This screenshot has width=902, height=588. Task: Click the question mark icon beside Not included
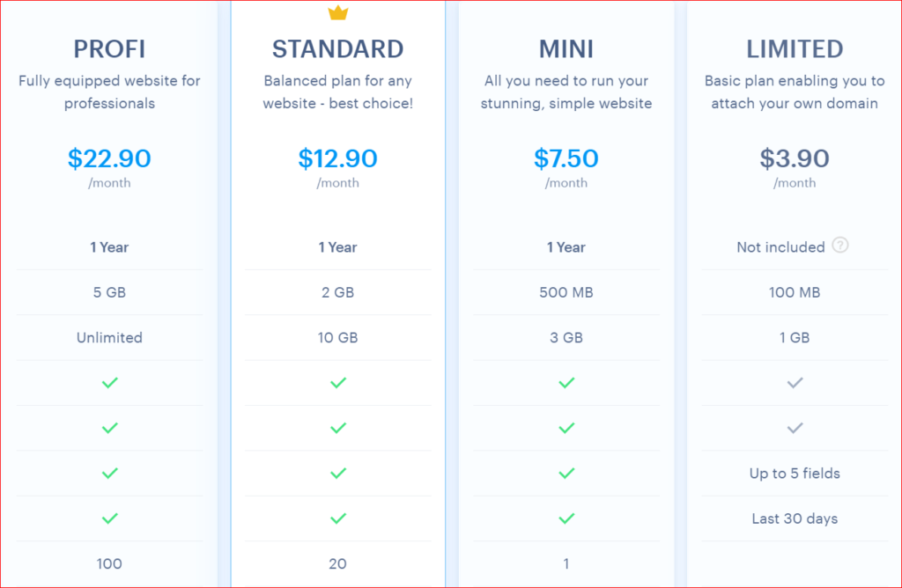(840, 246)
